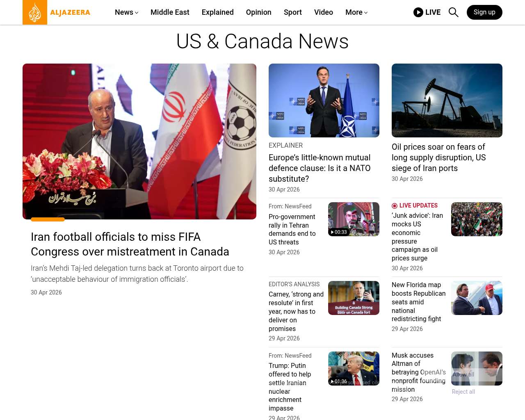Click the Florida map story thumbnail

click(x=477, y=298)
